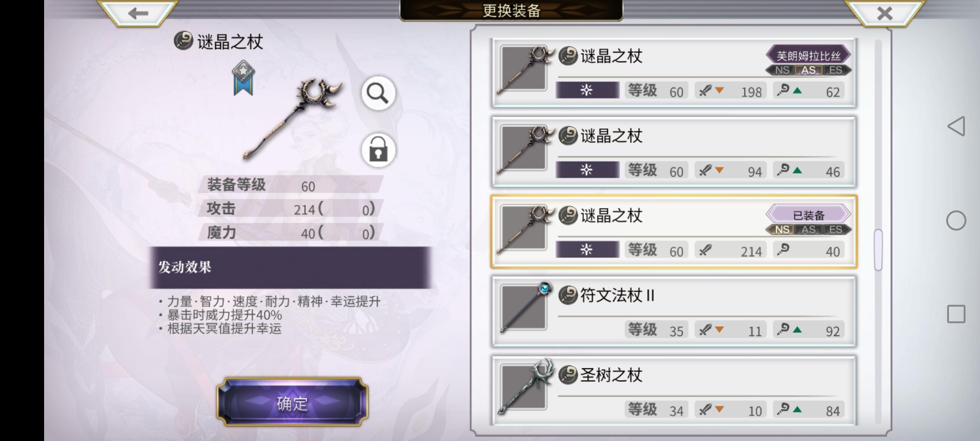Close the equipment change screen

(x=884, y=13)
